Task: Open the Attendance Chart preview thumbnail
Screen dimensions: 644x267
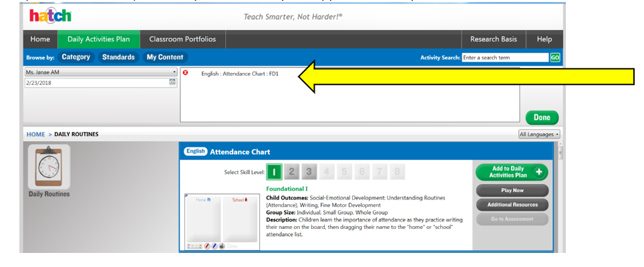Action: coord(222,221)
